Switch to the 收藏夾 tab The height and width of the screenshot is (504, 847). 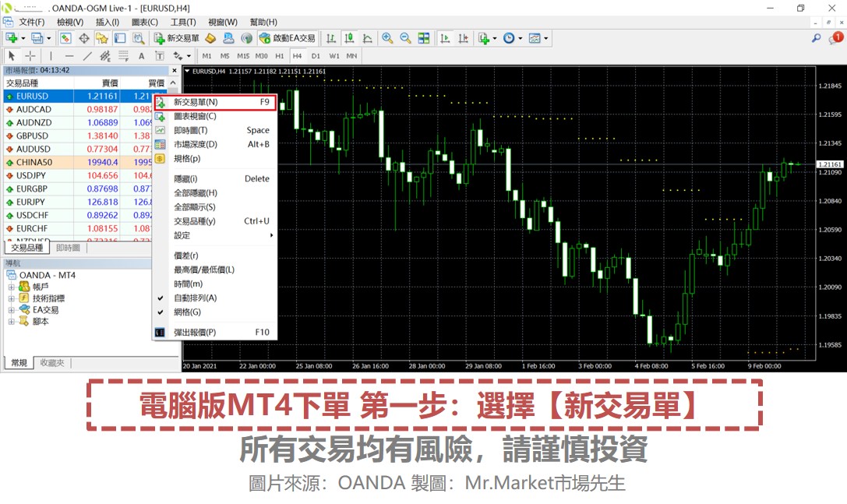[x=52, y=362]
